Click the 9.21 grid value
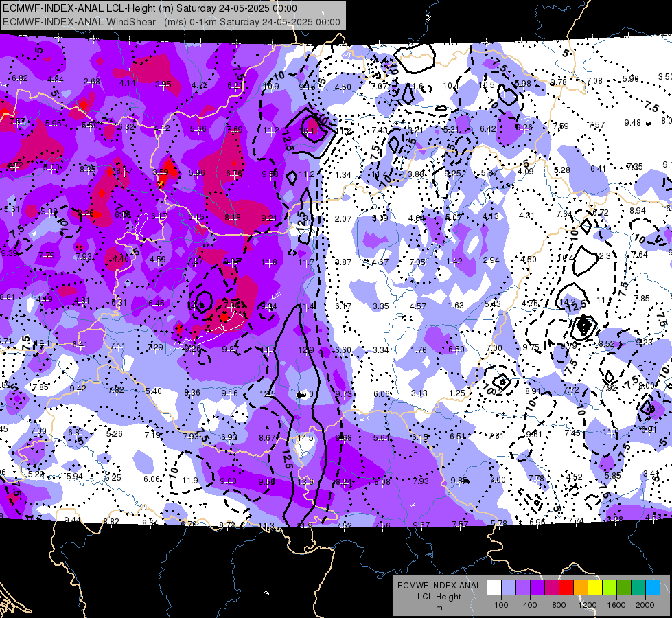 coord(269,218)
